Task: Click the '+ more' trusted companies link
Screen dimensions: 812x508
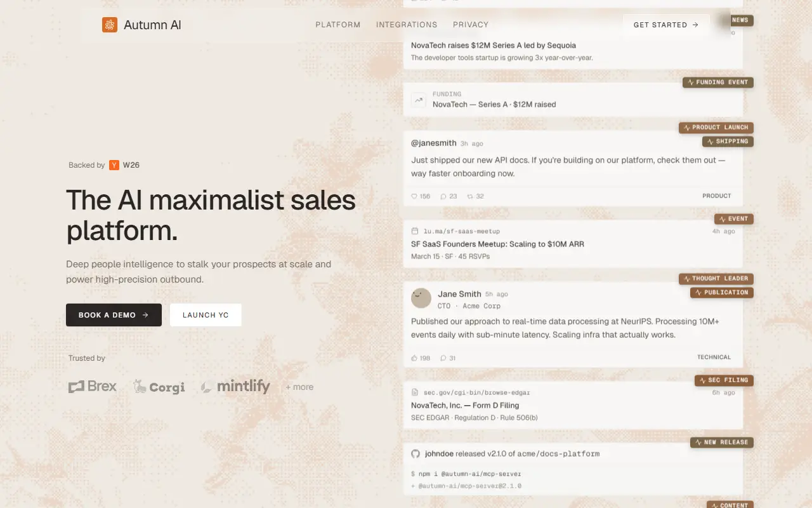Action: point(299,387)
